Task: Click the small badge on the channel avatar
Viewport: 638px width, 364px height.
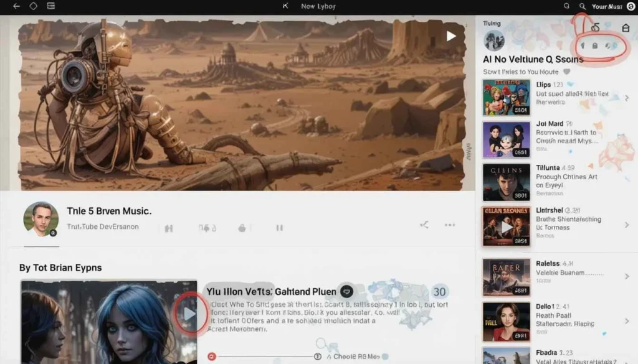Action: 53,233
